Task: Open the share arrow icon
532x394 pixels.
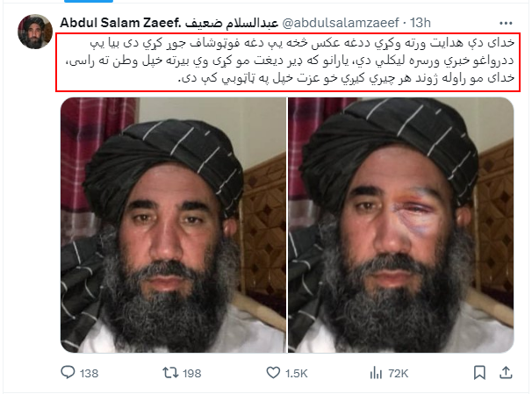Action: (506, 372)
